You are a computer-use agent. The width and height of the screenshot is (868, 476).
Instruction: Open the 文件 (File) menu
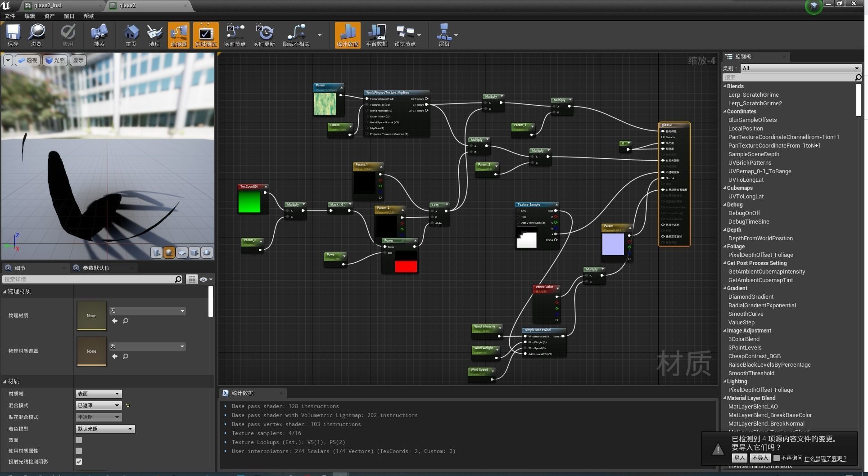click(10, 16)
